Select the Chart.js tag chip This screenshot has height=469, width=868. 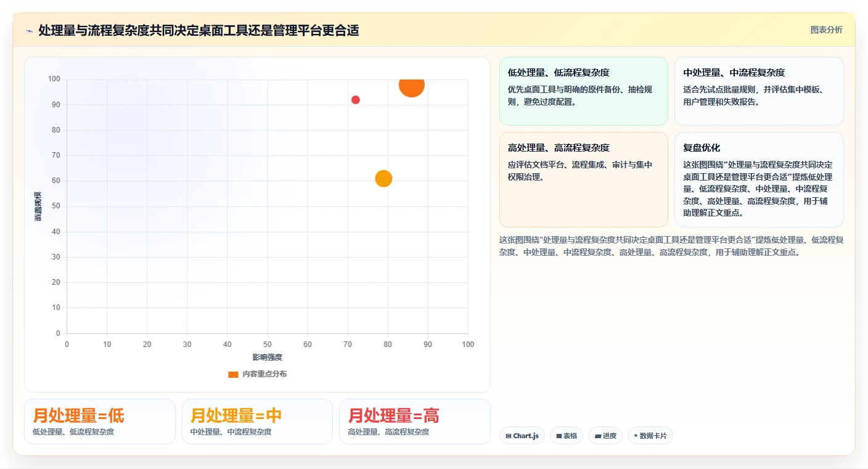click(522, 436)
